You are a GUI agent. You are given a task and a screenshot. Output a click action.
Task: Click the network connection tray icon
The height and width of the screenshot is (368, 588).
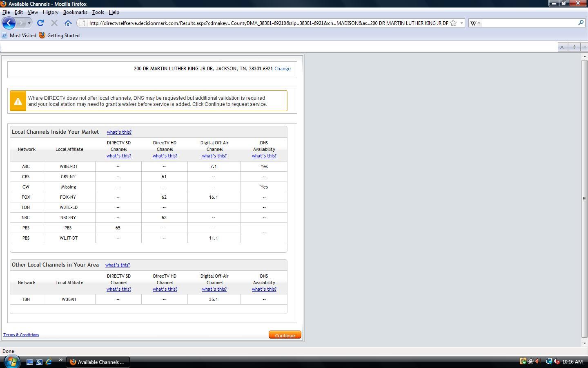pyautogui.click(x=549, y=361)
